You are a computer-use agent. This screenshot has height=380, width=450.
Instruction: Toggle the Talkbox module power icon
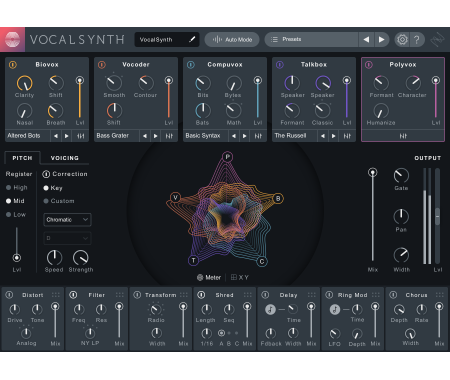click(x=280, y=65)
